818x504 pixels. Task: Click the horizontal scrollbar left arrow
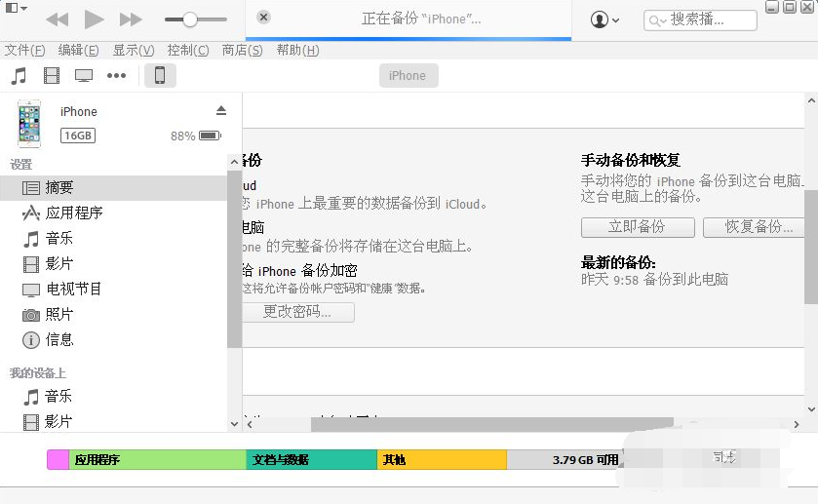(251, 425)
